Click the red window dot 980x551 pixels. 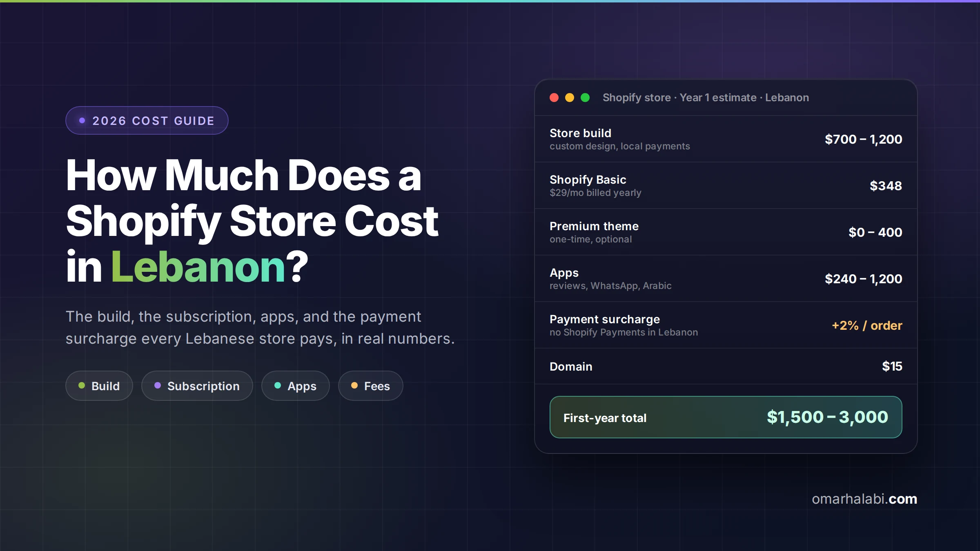(x=554, y=98)
